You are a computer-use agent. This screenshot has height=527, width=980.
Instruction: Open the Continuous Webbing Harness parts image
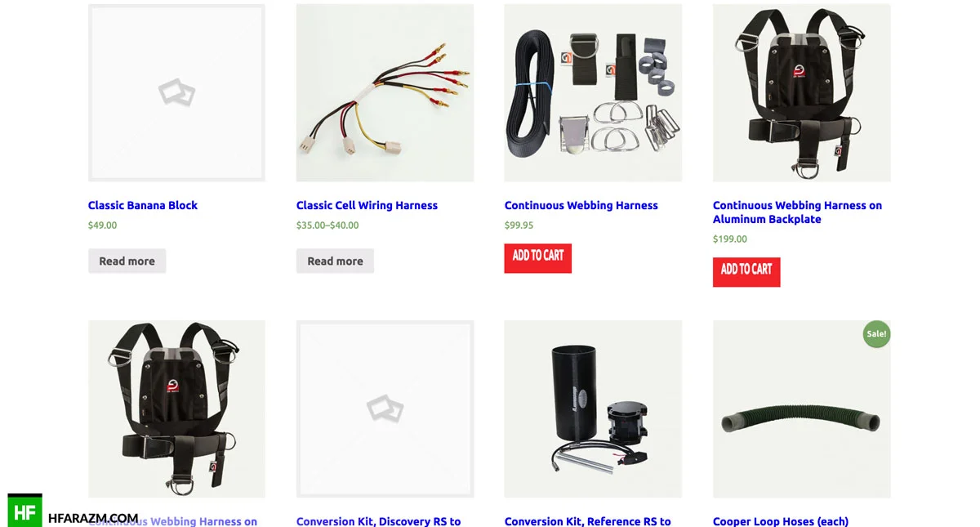(x=593, y=92)
